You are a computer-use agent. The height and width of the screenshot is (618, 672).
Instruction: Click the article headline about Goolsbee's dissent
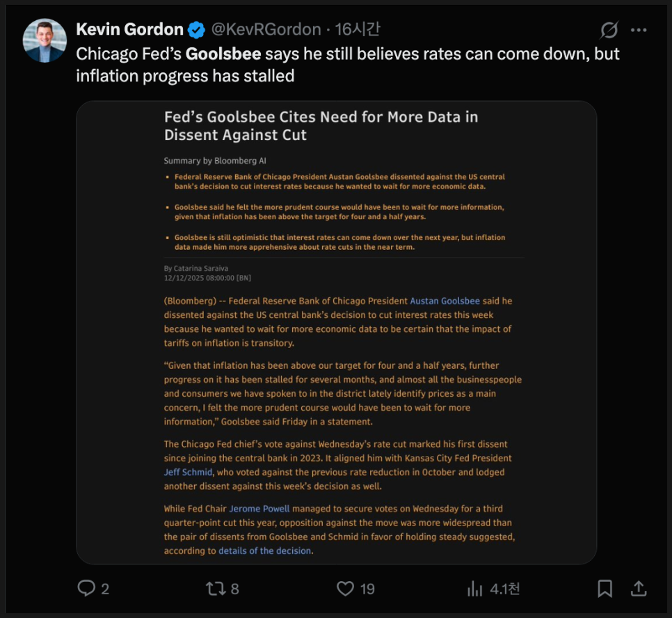(321, 125)
